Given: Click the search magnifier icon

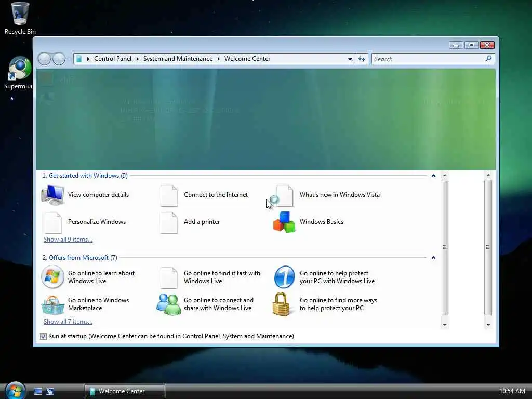Looking at the screenshot, I should 488,59.
